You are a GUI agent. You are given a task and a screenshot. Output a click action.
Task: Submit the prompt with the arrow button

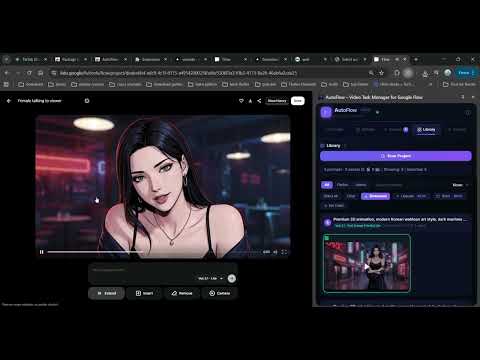[232, 278]
